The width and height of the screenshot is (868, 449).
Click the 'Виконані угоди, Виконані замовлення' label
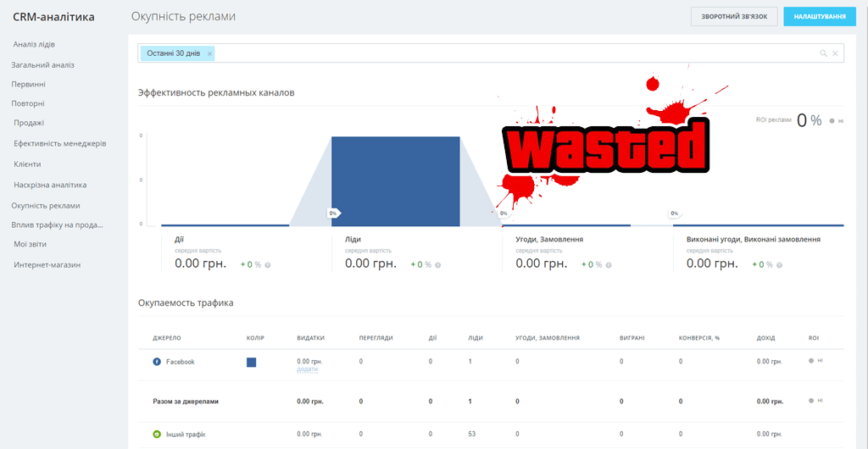coord(753,240)
